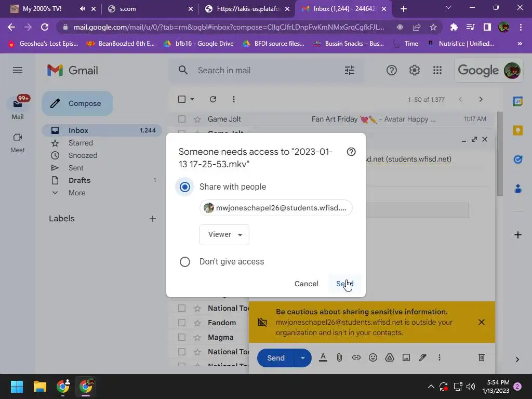Go to next page of emails
The width and height of the screenshot is (532, 399).
(481, 99)
